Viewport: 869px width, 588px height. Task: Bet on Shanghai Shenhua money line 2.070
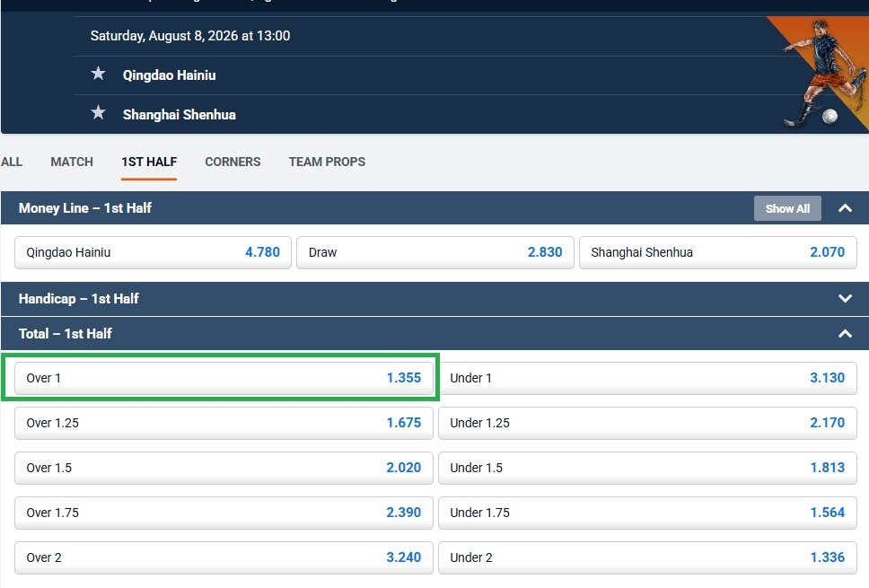[717, 253]
